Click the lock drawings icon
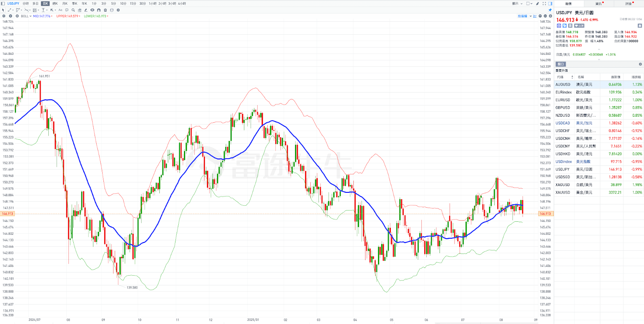 coord(80,10)
